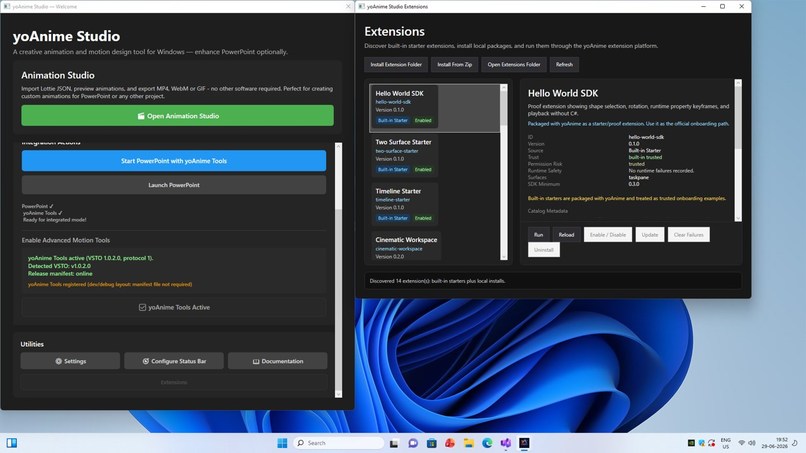Click Enabled badge on Two Surface Starter
Image resolution: width=806 pixels, height=453 pixels.
423,169
